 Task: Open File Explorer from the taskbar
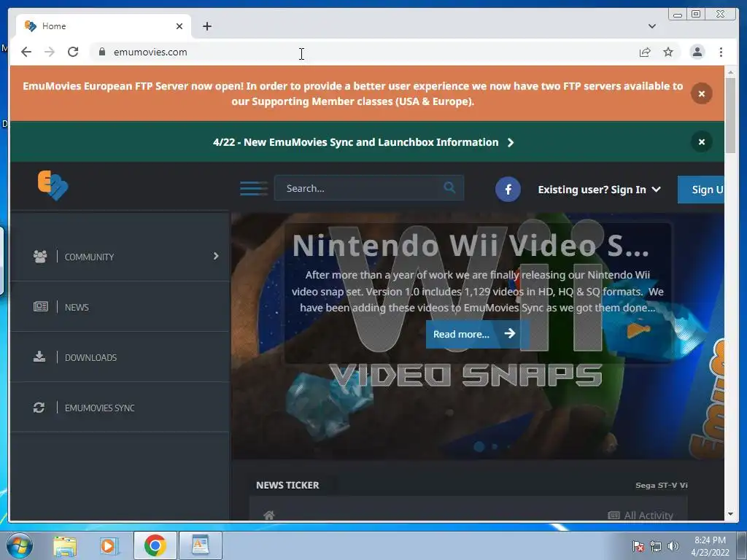(65, 545)
